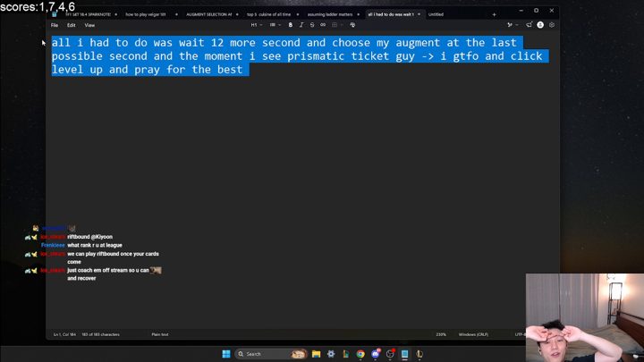Toggle bold formatting in Notepad toolbar
644x362 pixels.
(x=291, y=25)
